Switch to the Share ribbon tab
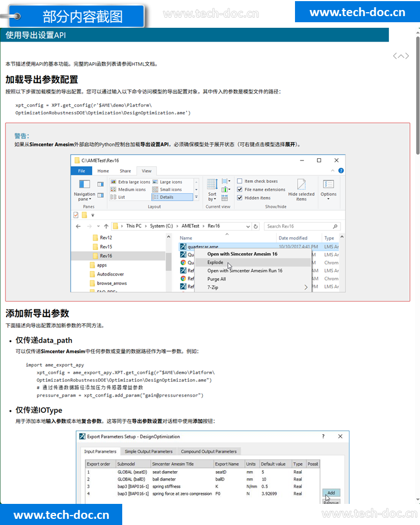The height and width of the screenshot is (525, 420). (x=125, y=171)
